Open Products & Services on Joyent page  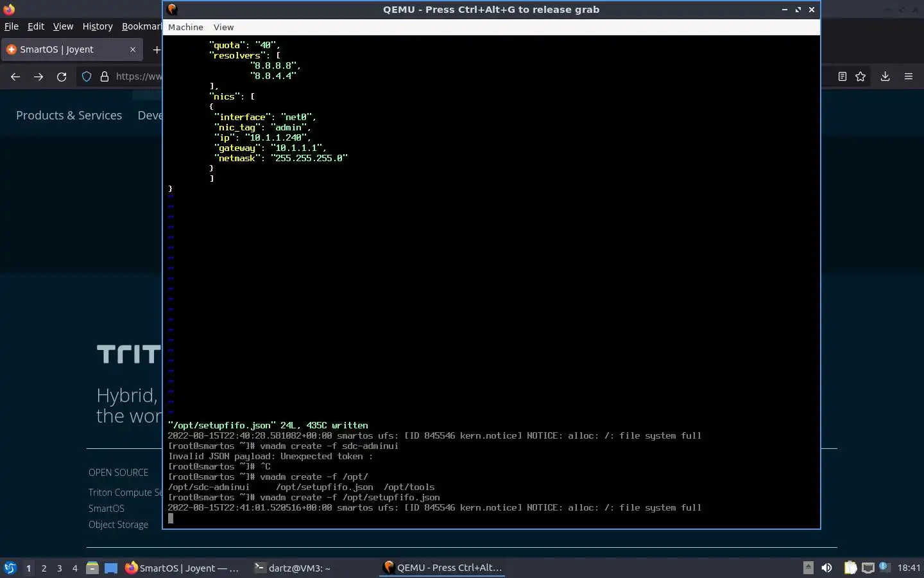point(69,115)
